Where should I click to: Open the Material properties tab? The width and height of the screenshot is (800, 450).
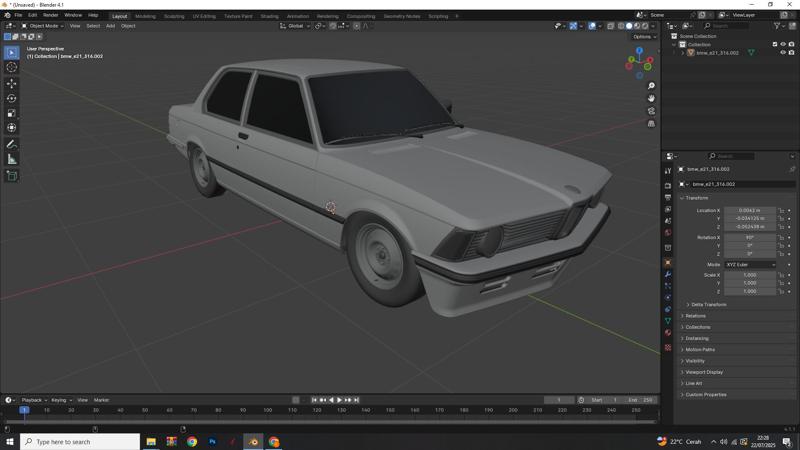point(668,333)
